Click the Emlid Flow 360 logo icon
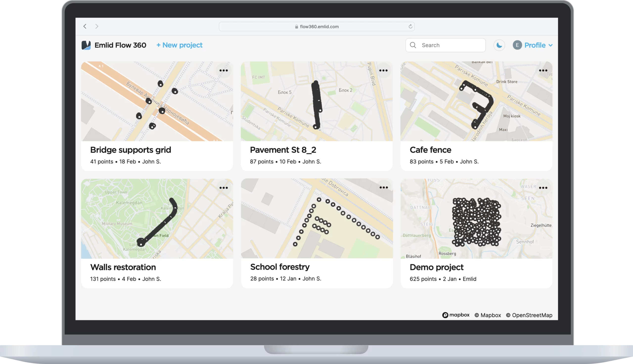The image size is (633, 364). coord(86,45)
